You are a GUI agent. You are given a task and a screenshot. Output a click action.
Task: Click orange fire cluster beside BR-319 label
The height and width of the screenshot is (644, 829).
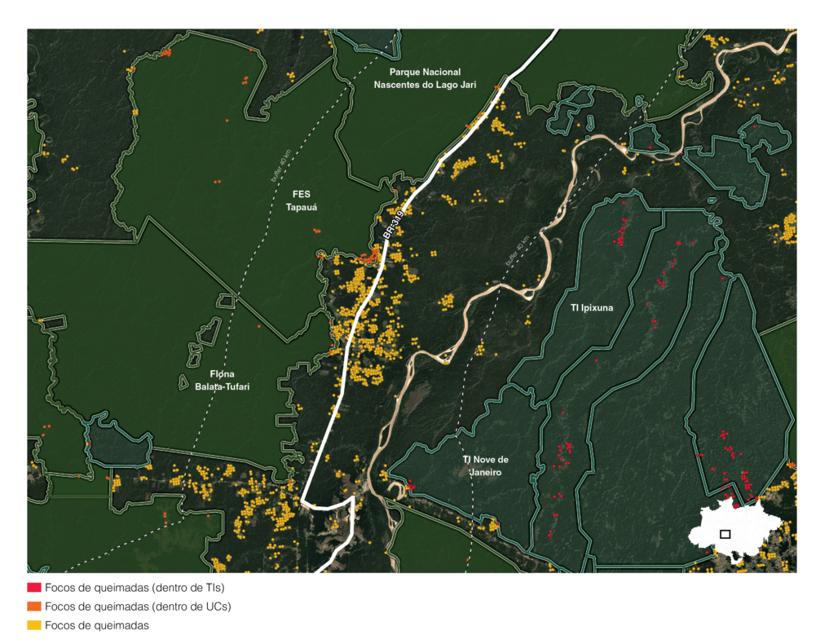(368, 256)
